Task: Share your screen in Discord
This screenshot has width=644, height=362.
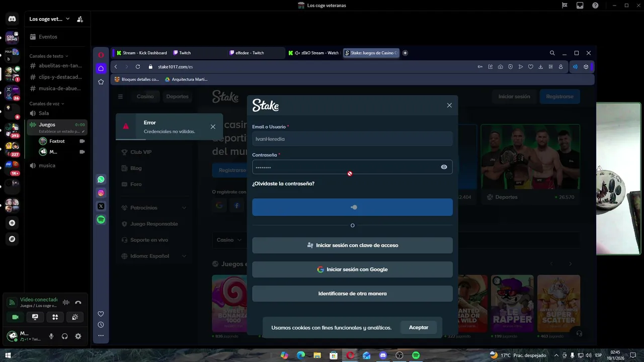Action: (35, 317)
